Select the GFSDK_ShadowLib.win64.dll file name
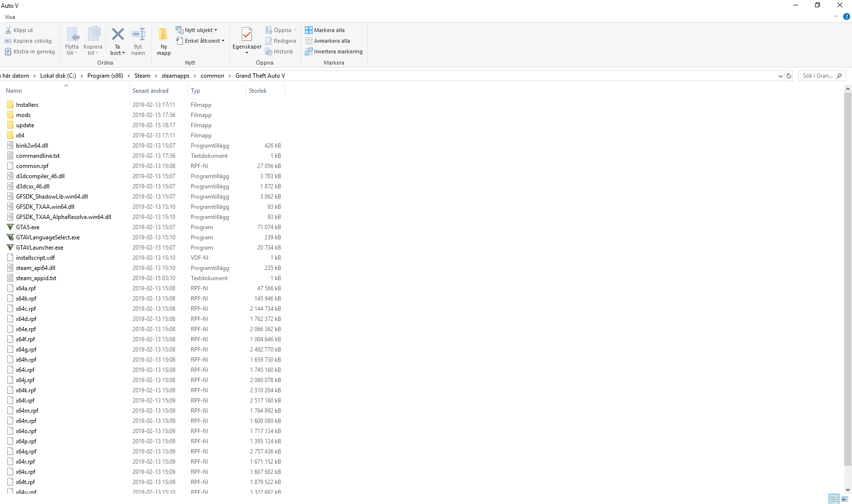 [52, 197]
